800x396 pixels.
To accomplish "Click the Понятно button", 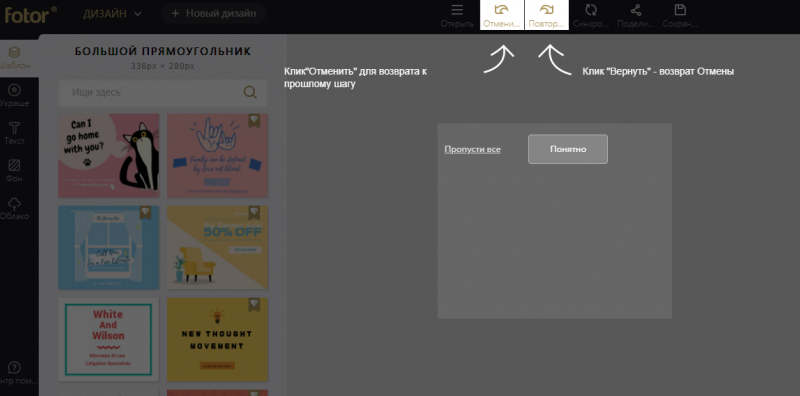I will pos(568,149).
